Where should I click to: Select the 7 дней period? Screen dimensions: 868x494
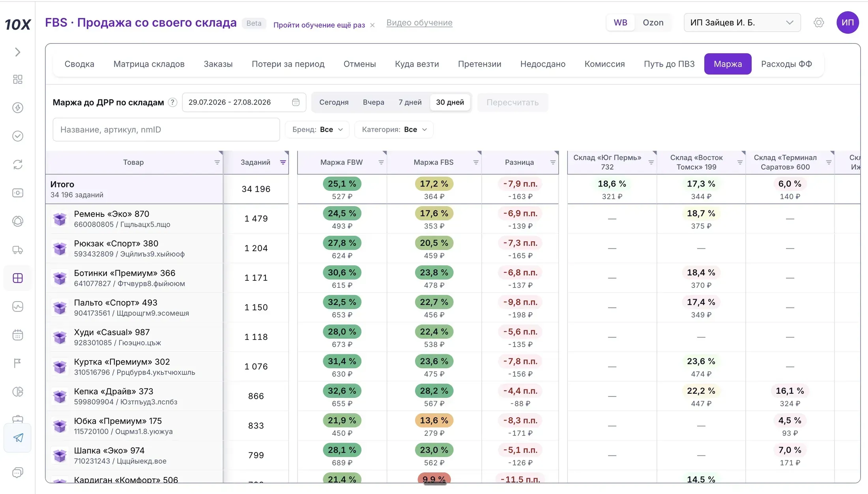410,102
